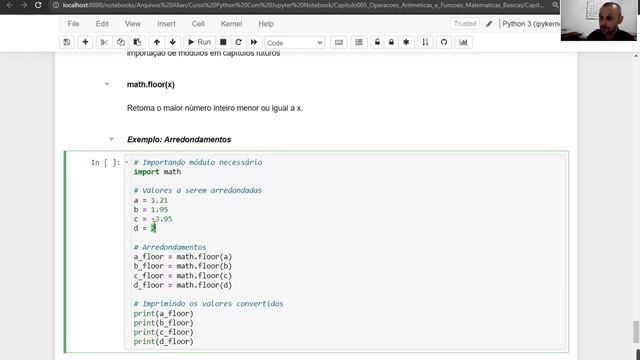Copy selected cells icon
640x360 pixels.
pos(121,42)
